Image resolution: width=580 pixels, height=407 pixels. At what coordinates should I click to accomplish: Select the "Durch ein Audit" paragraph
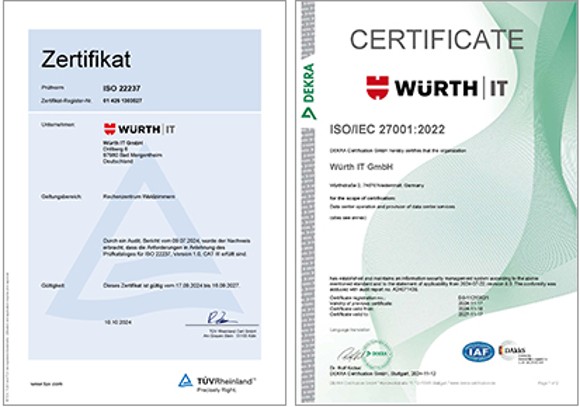176,248
